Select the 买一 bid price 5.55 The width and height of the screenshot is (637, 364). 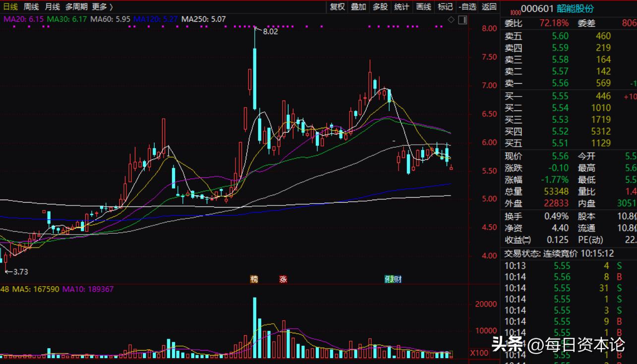(560, 96)
